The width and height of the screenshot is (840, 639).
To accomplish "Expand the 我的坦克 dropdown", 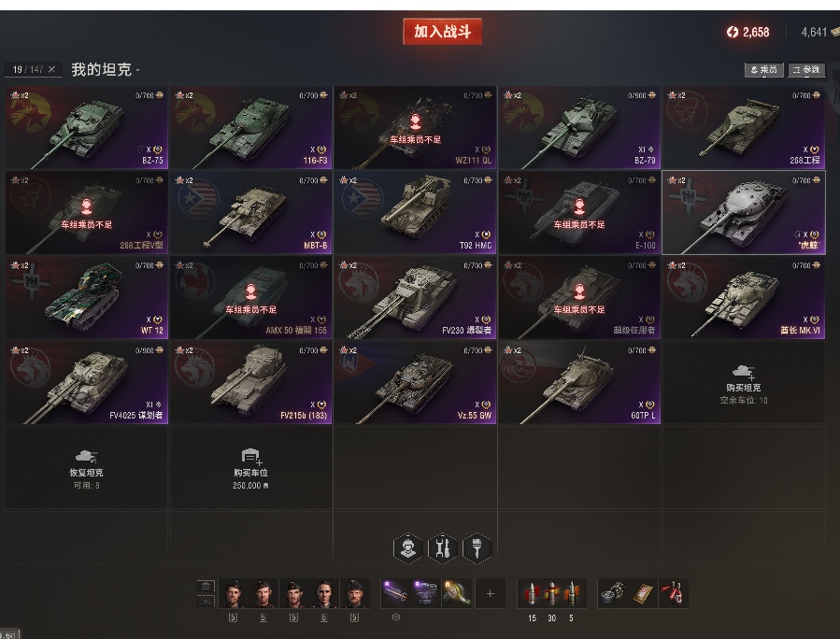I will point(106,70).
